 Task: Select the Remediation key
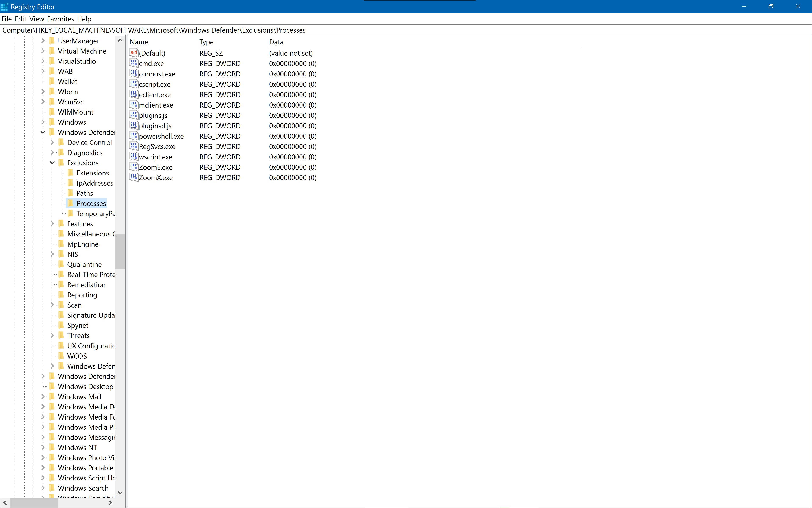pyautogui.click(x=86, y=284)
